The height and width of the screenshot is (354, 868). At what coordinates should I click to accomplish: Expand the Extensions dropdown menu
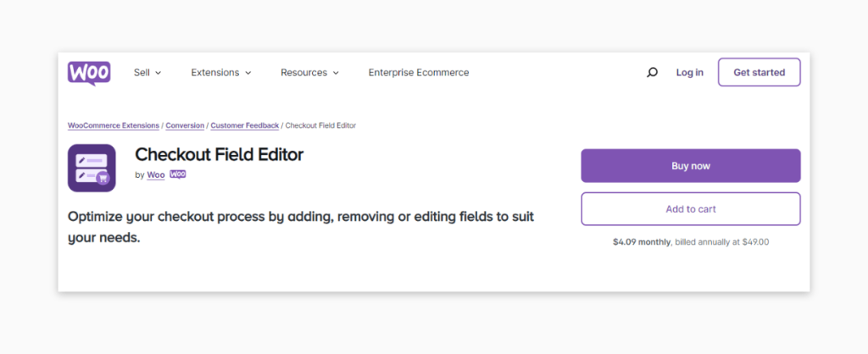pos(221,73)
